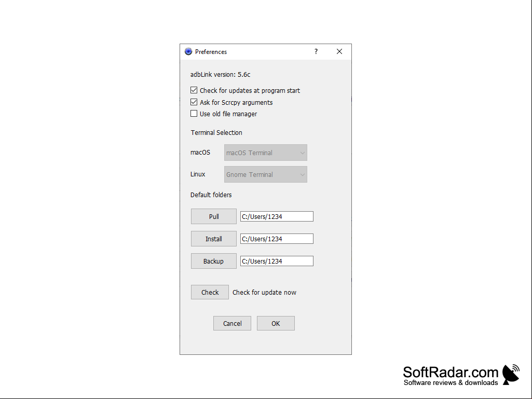Click the Check button to check for updates
The height and width of the screenshot is (399, 532).
(210, 292)
